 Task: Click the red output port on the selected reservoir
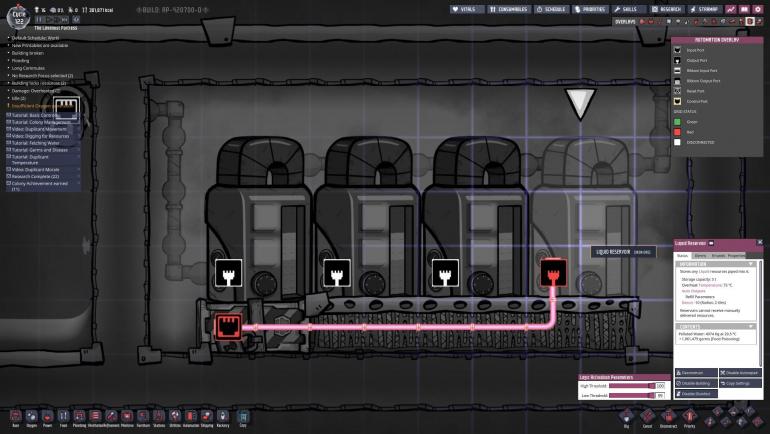coord(553,273)
